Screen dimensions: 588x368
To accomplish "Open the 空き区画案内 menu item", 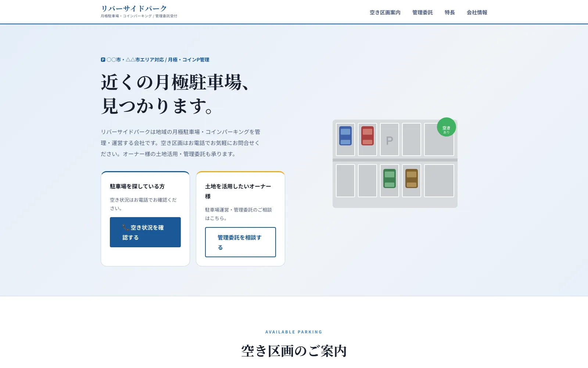I will (385, 13).
